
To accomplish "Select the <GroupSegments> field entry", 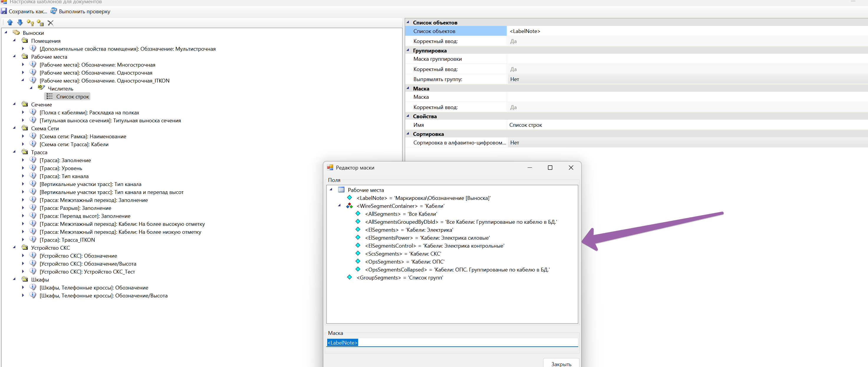I will tap(400, 277).
